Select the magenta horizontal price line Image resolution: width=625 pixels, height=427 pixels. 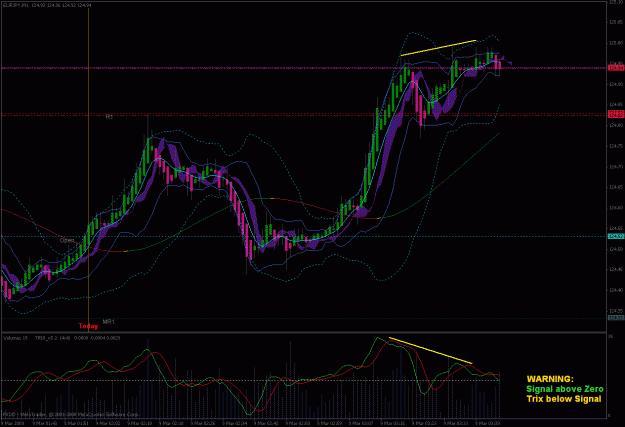coord(303,68)
